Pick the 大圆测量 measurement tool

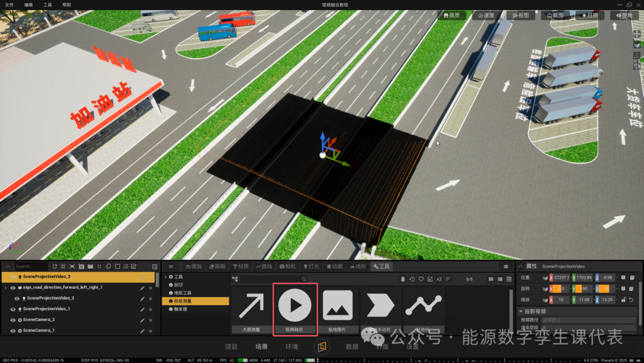(x=251, y=310)
